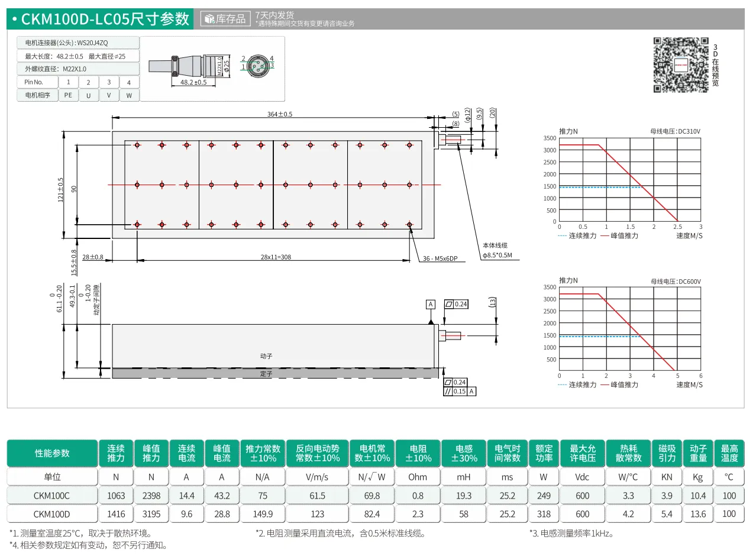Click the 1063 continuous thrust value

pos(116,495)
